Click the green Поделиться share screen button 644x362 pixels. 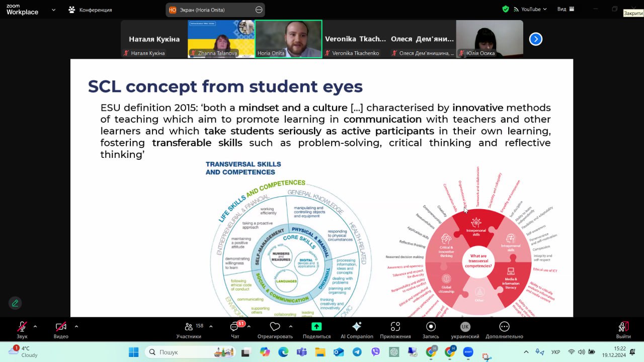pos(316,329)
